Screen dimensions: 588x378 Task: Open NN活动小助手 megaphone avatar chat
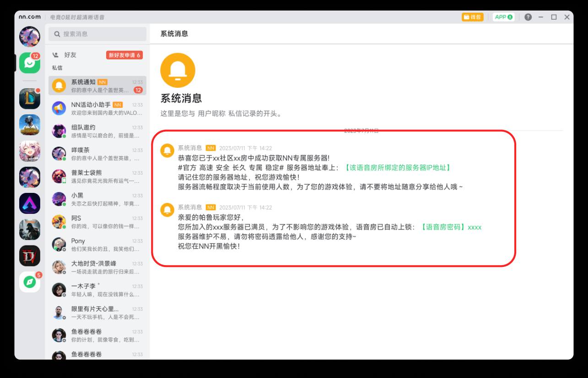pos(59,108)
